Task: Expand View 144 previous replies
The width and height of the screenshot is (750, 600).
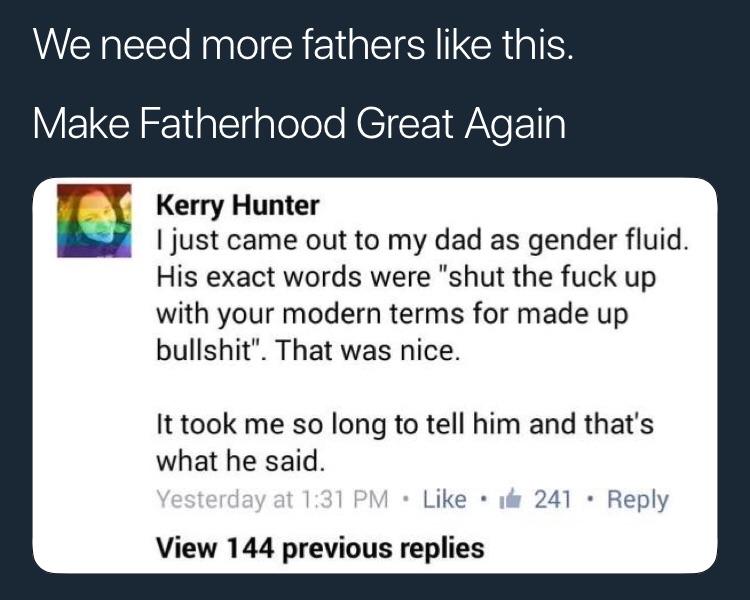Action: 320,548
